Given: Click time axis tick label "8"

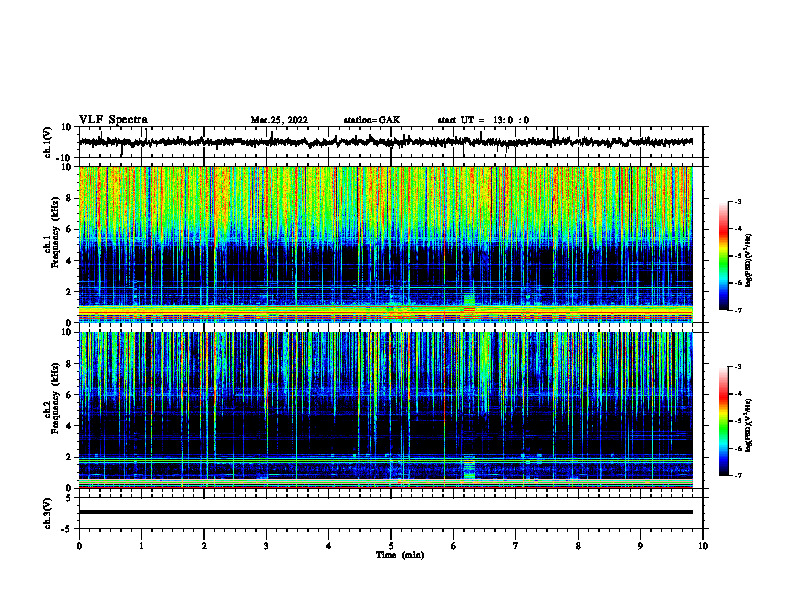Looking at the screenshot, I should point(578,546).
